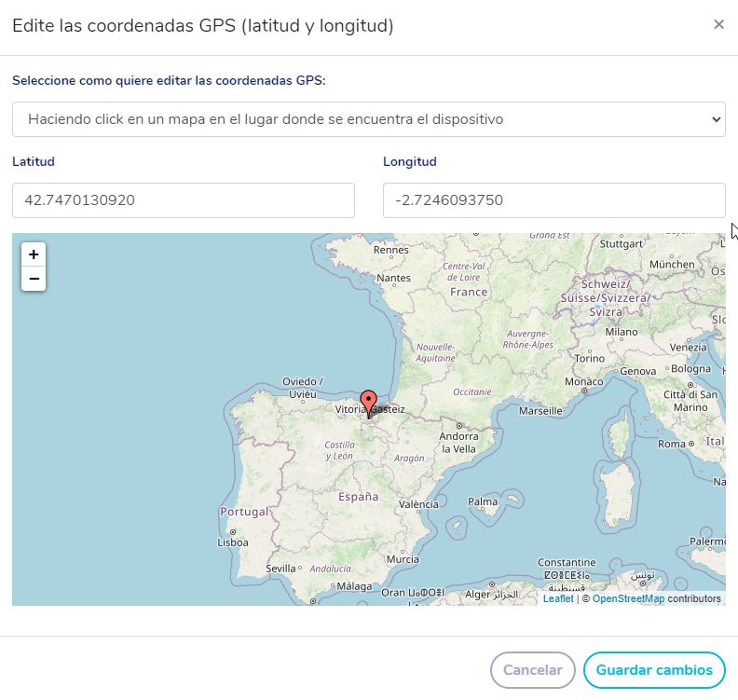Viewport: 738px width, 700px height.
Task: Zoom out on the map
Action: pyautogui.click(x=34, y=279)
